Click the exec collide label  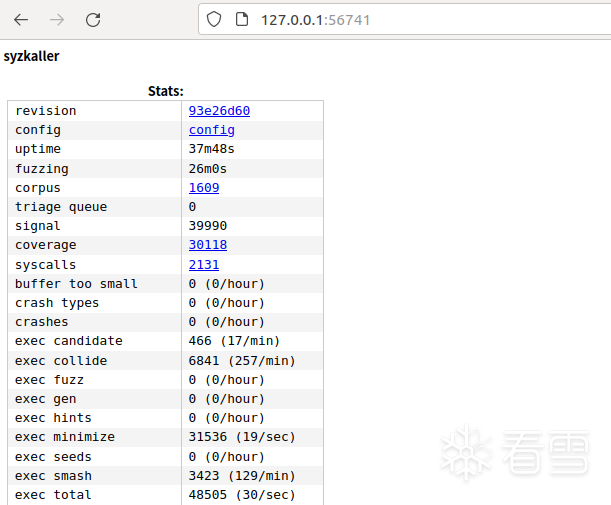tap(61, 361)
